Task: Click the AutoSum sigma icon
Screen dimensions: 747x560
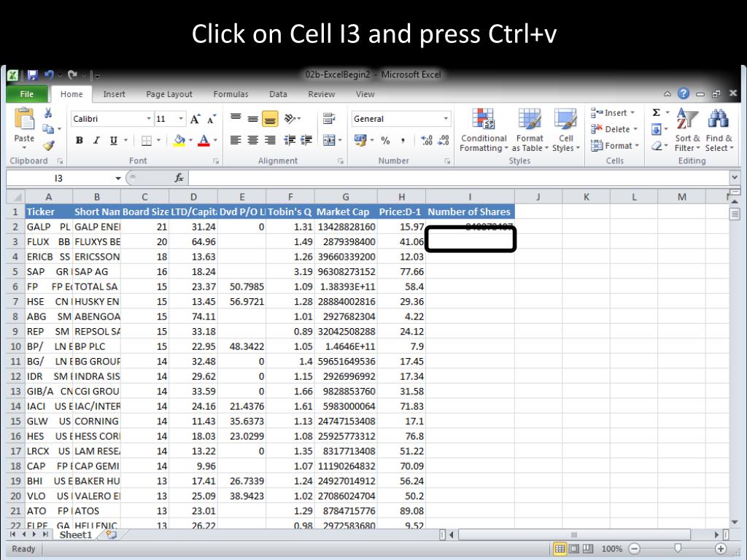Action: [x=656, y=113]
